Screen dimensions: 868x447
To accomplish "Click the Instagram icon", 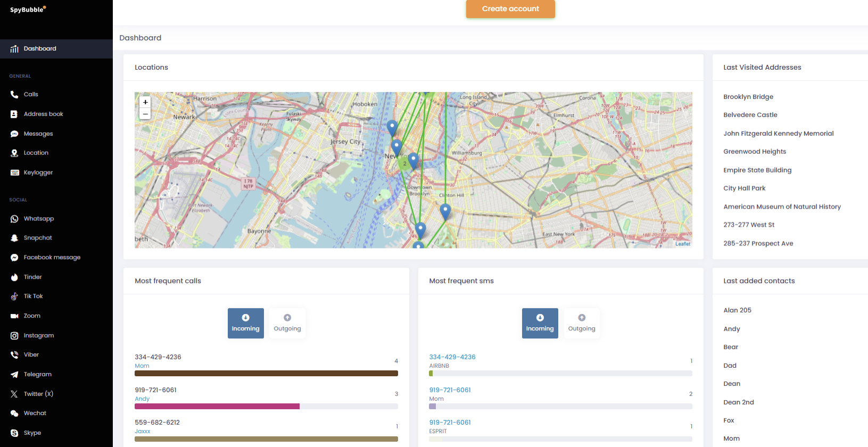I will pos(14,335).
